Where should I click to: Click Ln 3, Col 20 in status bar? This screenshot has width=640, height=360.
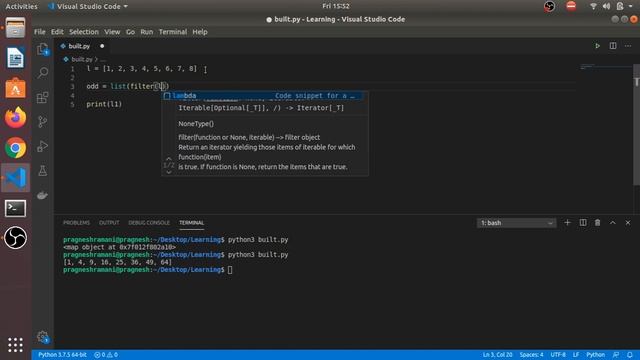(x=497, y=355)
